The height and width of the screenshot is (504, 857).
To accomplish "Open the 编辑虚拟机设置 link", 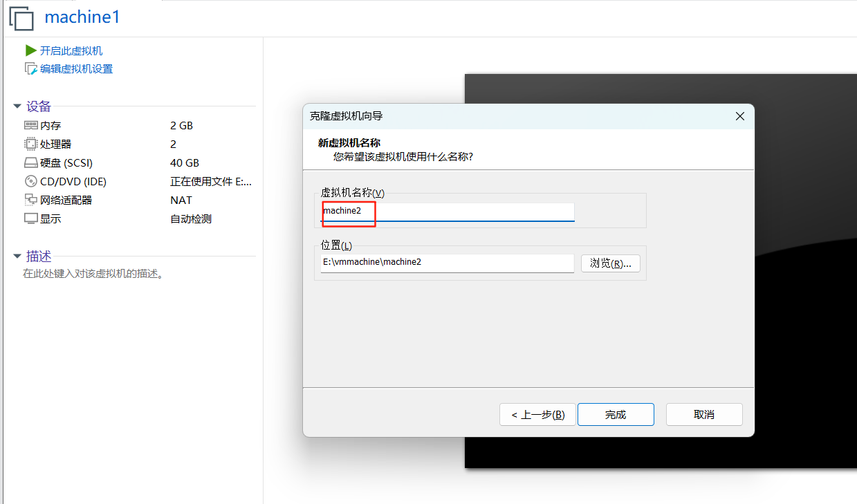I will (x=76, y=68).
